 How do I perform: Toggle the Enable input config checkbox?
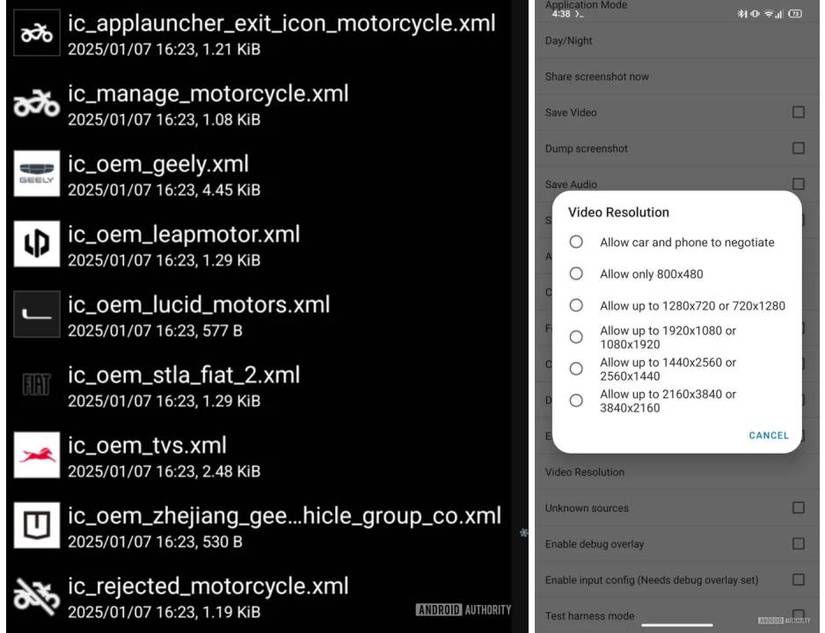pos(798,580)
